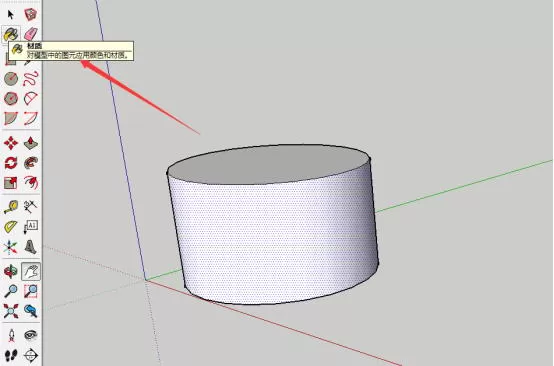554x366 pixels.
Task: Select the Freehand squiggle tool
Action: point(31,78)
